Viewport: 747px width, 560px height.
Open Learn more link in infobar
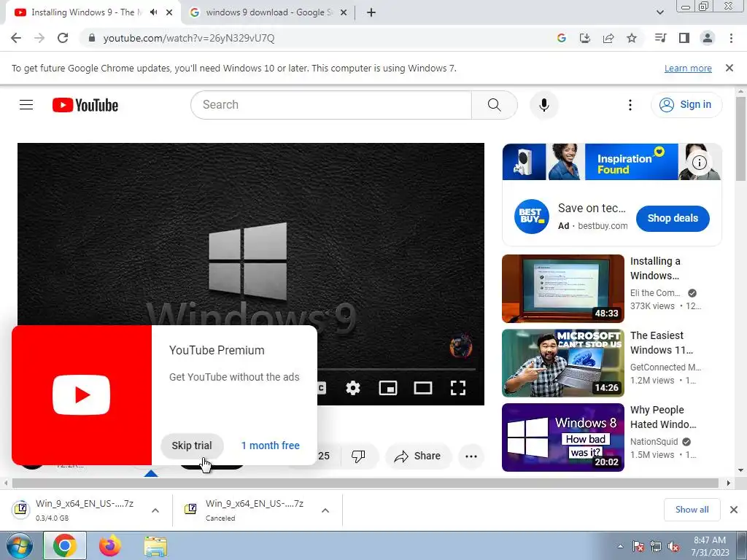point(688,69)
